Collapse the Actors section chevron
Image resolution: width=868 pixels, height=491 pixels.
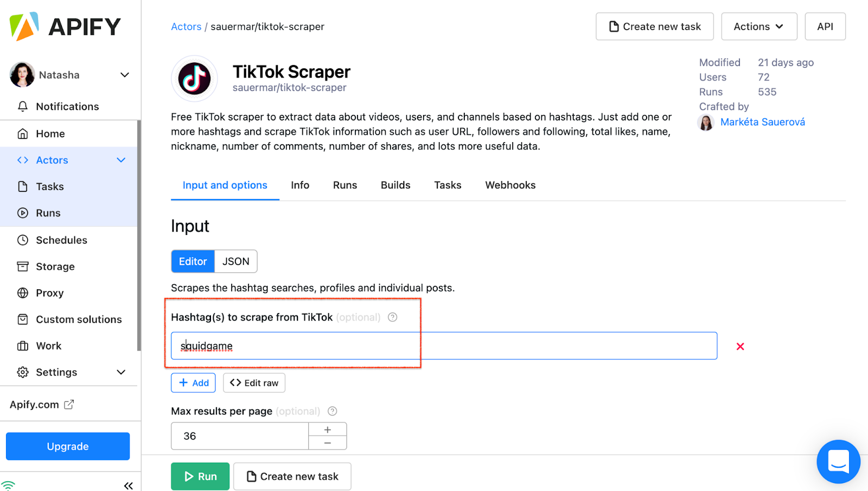point(121,160)
